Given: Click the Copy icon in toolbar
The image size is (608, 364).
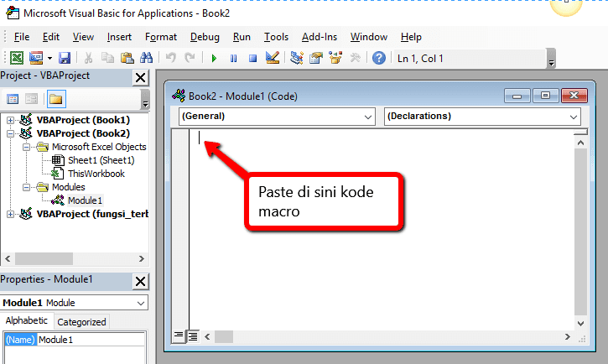Looking at the screenshot, I should [107, 58].
